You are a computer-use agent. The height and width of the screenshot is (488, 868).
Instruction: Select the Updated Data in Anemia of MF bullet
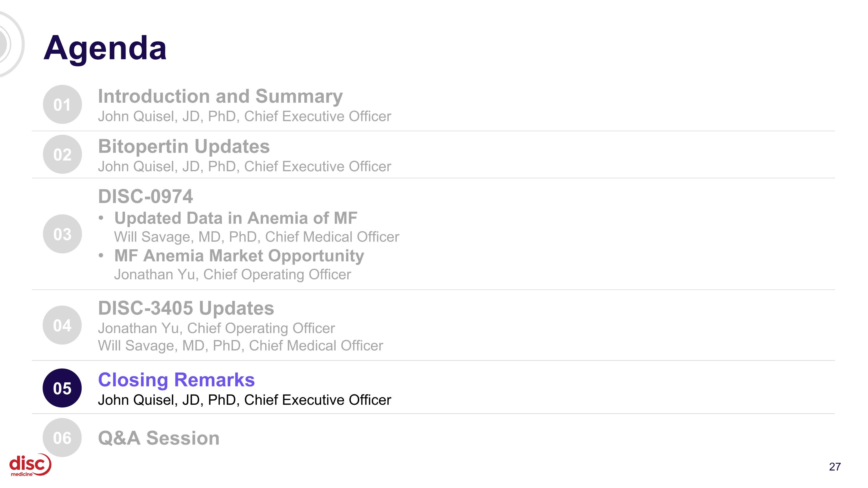point(236,218)
